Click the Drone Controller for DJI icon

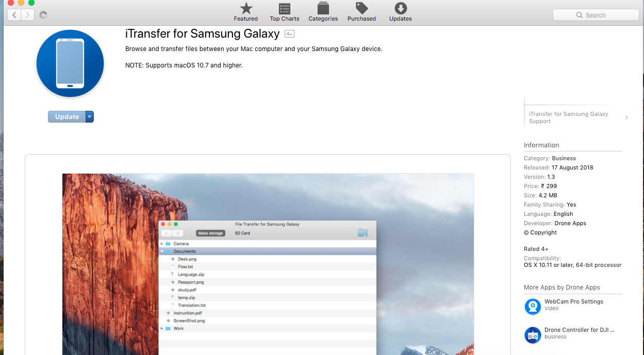(533, 335)
